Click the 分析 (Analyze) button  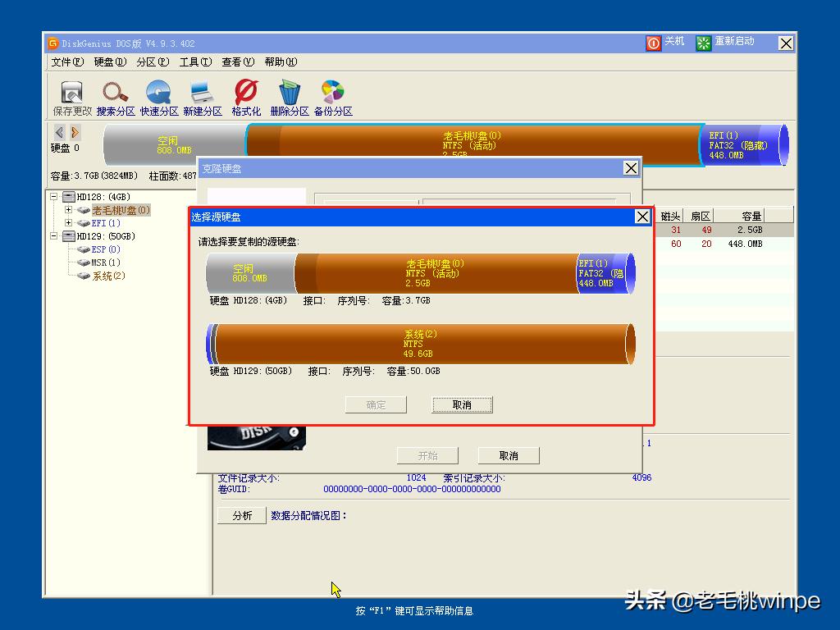pos(241,515)
